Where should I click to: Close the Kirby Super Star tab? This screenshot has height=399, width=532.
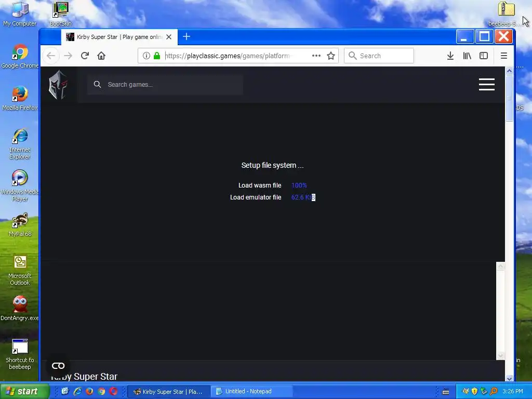(169, 37)
